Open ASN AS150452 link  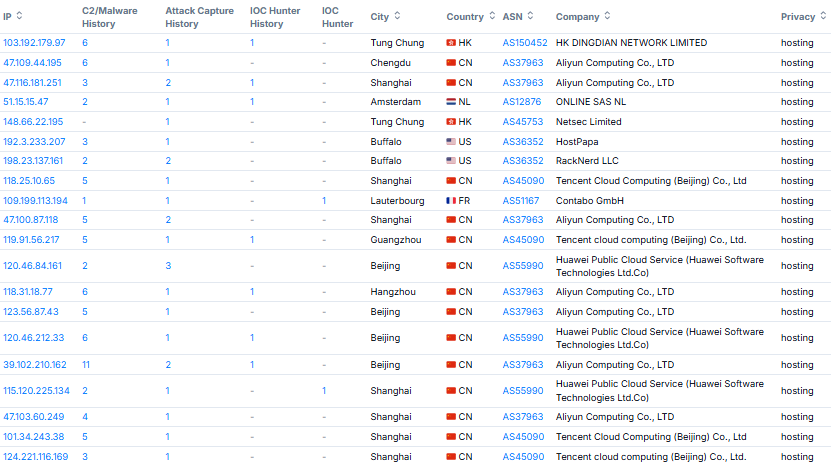[525, 43]
